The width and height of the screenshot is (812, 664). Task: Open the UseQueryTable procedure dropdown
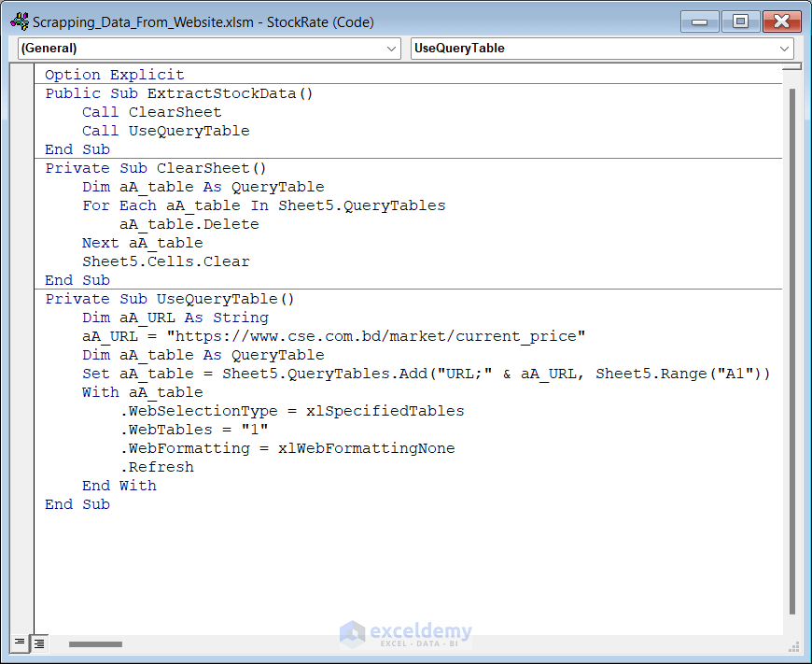(x=602, y=49)
